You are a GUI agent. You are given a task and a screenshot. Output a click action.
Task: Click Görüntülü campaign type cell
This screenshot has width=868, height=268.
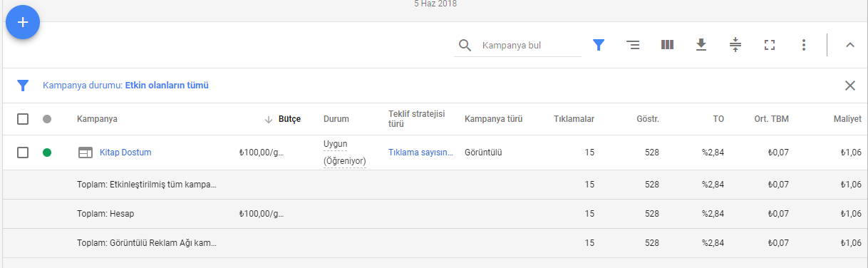tap(482, 153)
